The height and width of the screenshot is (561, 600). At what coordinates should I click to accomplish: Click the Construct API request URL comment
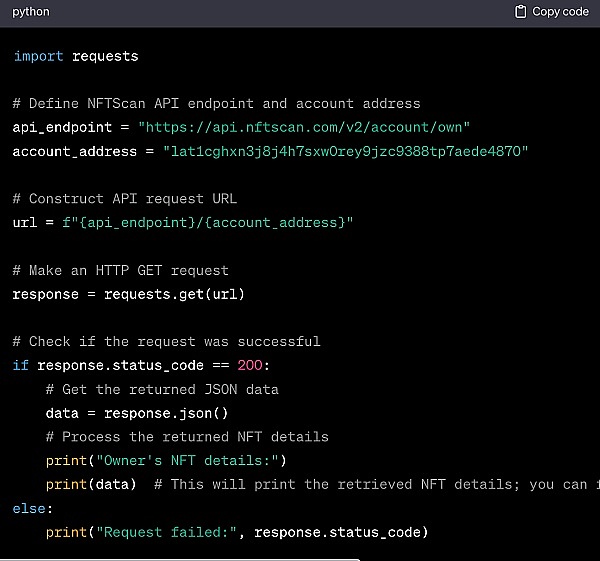click(125, 199)
